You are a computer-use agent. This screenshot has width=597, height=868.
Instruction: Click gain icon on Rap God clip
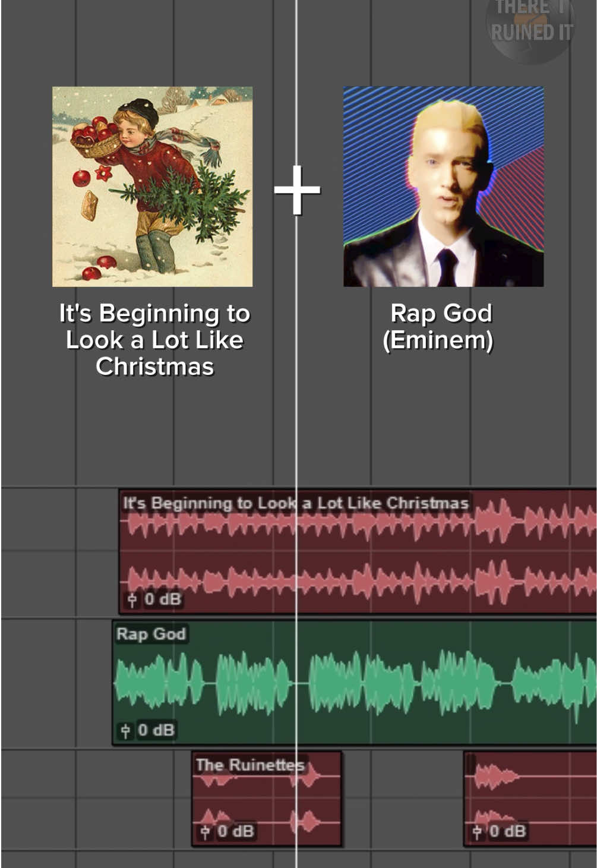tap(125, 730)
